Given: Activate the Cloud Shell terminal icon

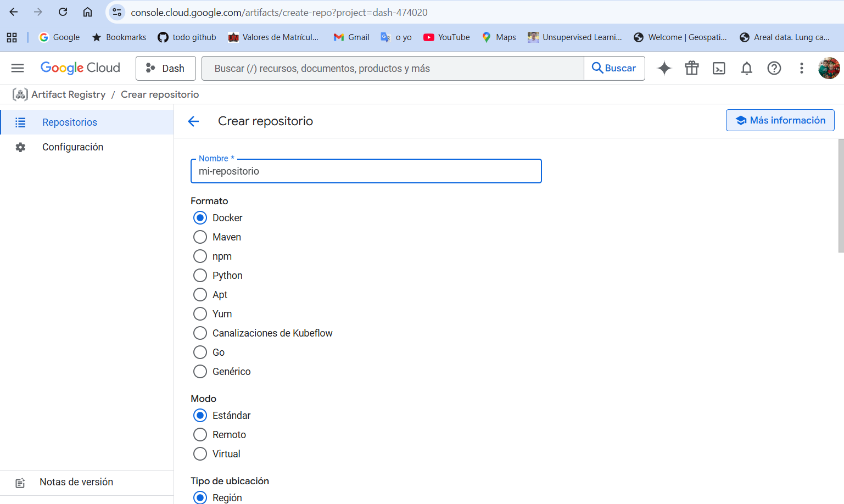Looking at the screenshot, I should [719, 68].
